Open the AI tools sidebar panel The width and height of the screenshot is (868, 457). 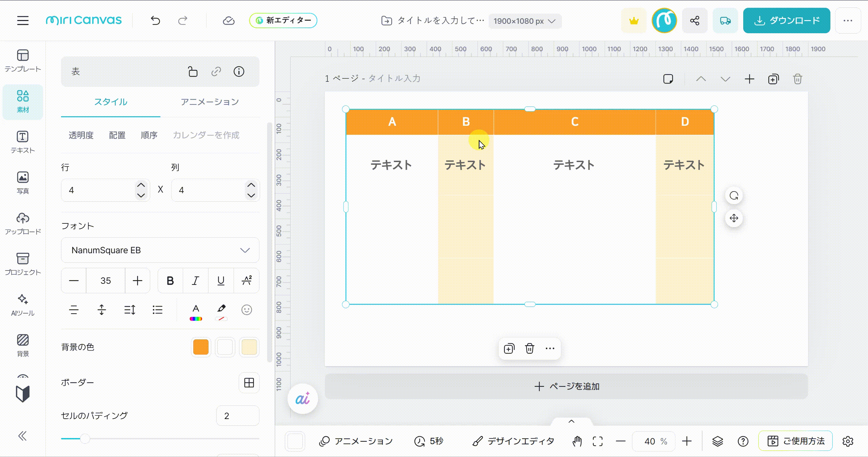(23, 305)
